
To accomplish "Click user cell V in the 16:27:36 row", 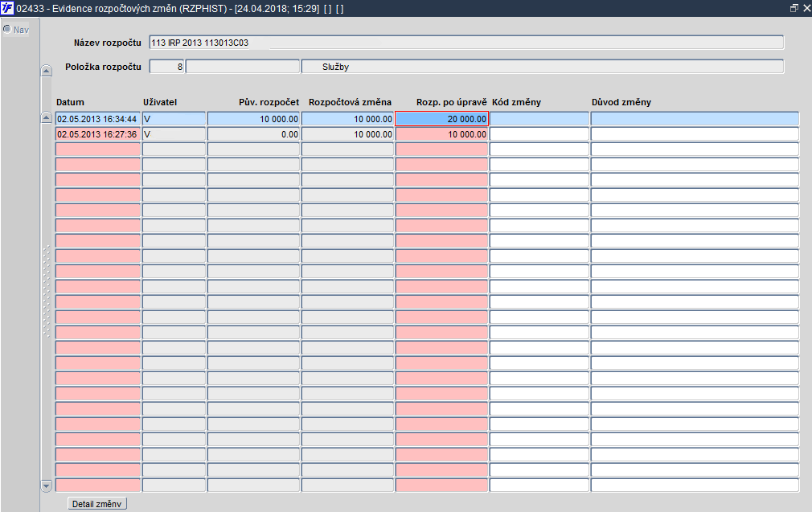I will 174,134.
